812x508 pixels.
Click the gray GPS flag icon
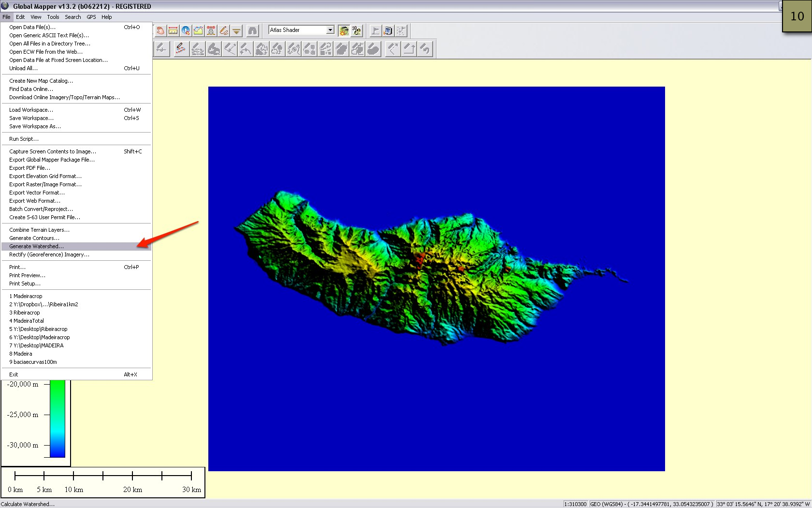(375, 30)
